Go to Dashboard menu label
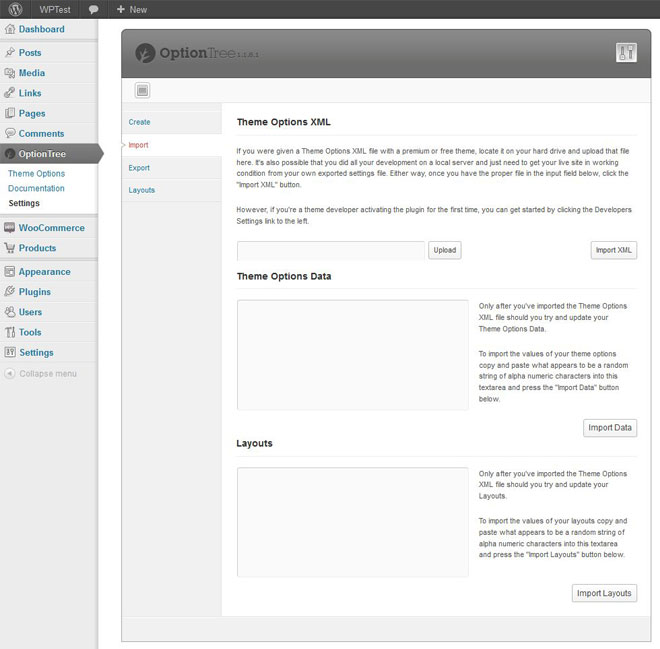Screen dimensions: 660x649 tap(42, 29)
